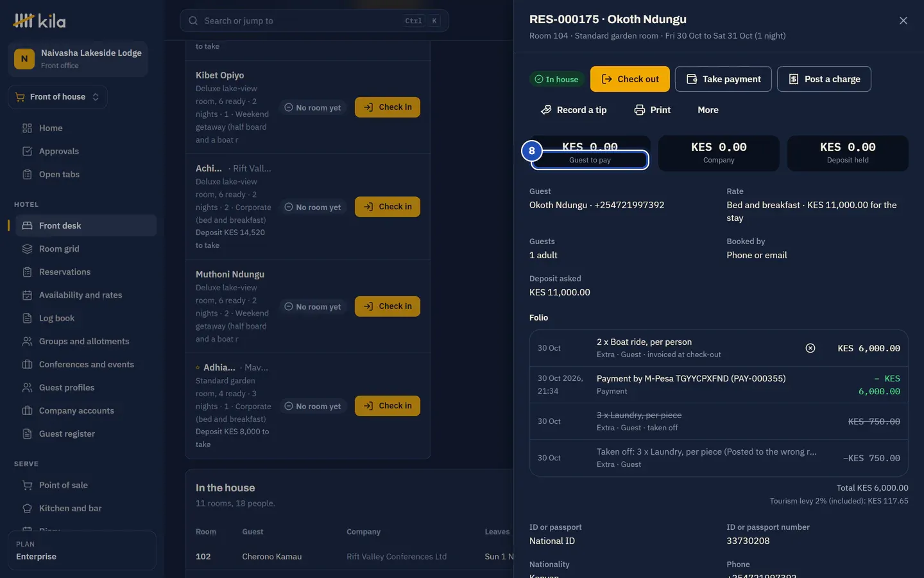Viewport: 924px width, 578px height.
Task: Click the Reservations clipboard icon
Action: (27, 272)
